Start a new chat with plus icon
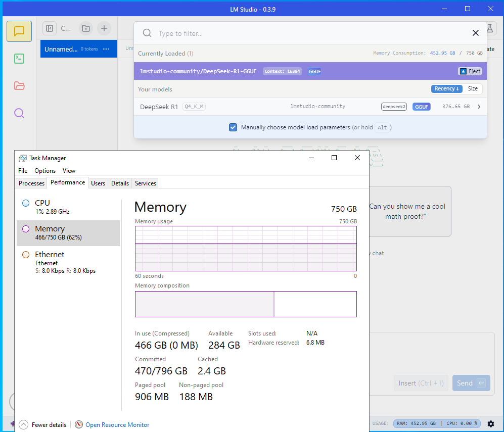This screenshot has width=504, height=432. pos(104,28)
